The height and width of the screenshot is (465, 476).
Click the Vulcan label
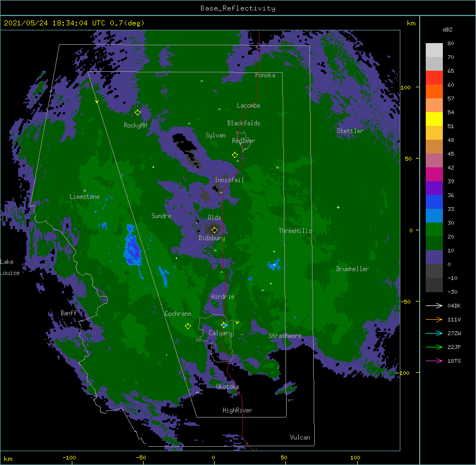[300, 437]
